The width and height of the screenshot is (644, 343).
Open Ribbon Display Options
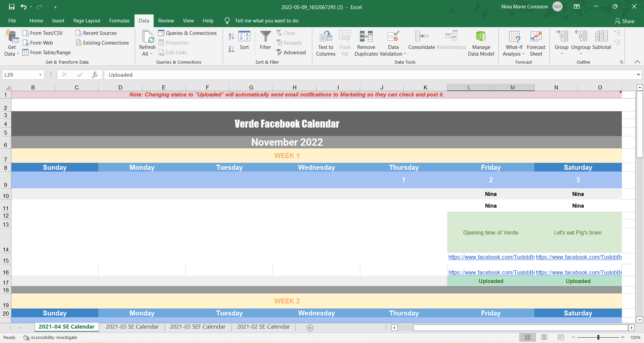pyautogui.click(x=577, y=7)
